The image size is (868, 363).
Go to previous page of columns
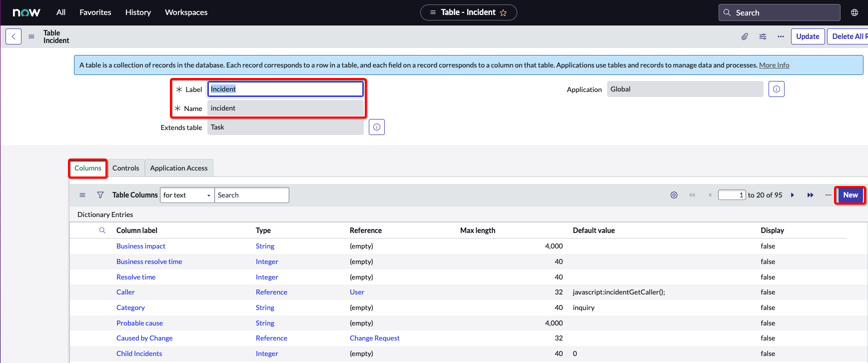710,195
